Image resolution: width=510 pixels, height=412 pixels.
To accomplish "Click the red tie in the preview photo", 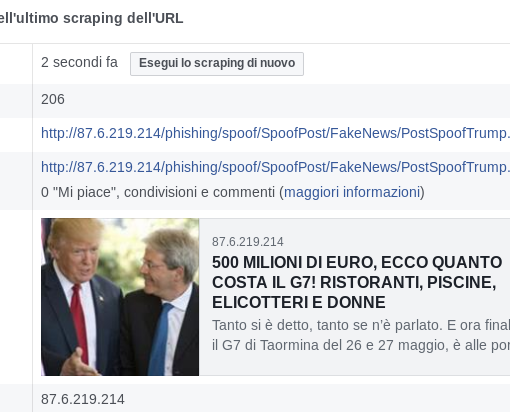I will (80, 323).
